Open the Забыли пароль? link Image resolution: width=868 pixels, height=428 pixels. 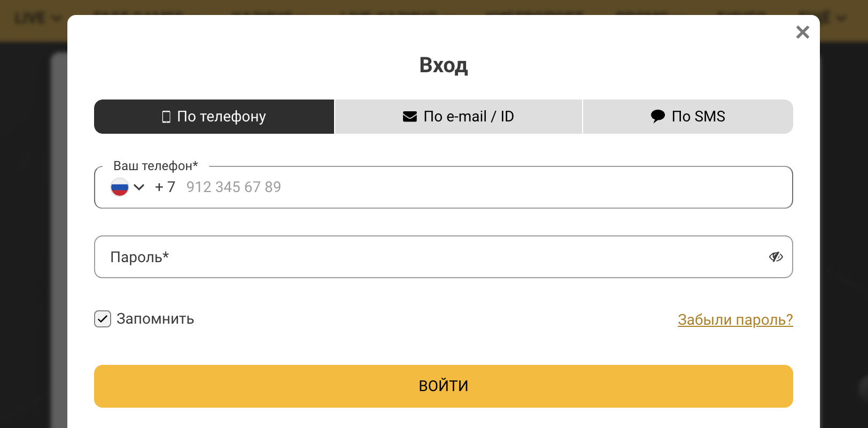point(735,319)
